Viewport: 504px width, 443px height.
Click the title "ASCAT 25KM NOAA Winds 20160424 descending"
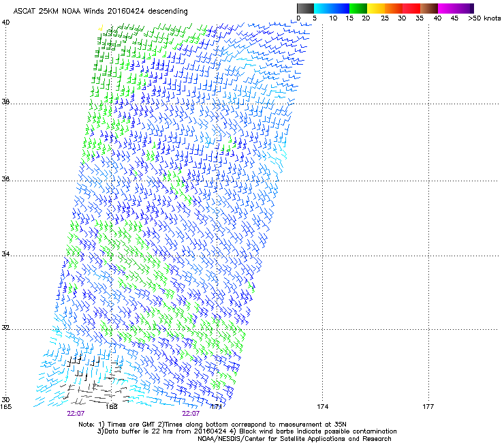coord(100,12)
